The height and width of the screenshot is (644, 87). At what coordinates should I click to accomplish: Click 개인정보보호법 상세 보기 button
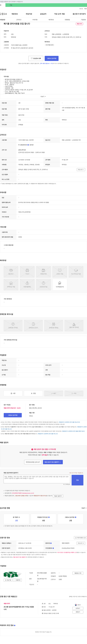pos(33,462)
